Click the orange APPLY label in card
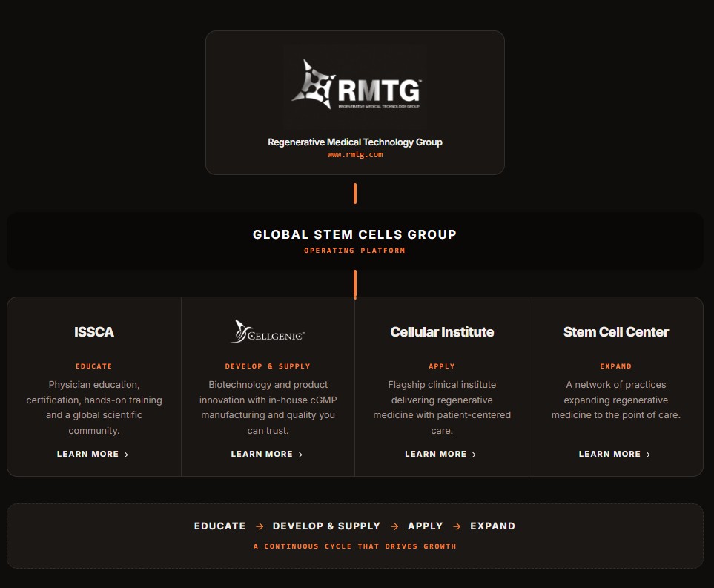Screen dimensions: 714x588 [442, 366]
